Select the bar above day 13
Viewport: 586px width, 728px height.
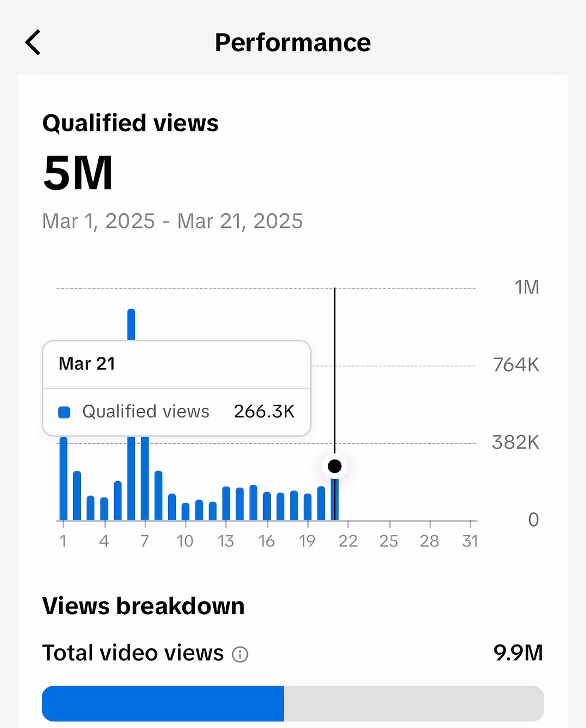[226, 503]
